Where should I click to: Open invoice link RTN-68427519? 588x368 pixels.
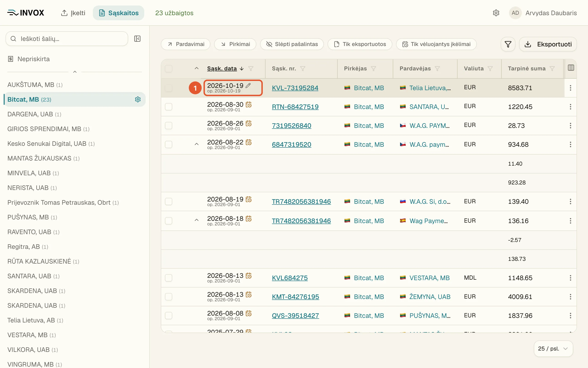click(x=295, y=106)
